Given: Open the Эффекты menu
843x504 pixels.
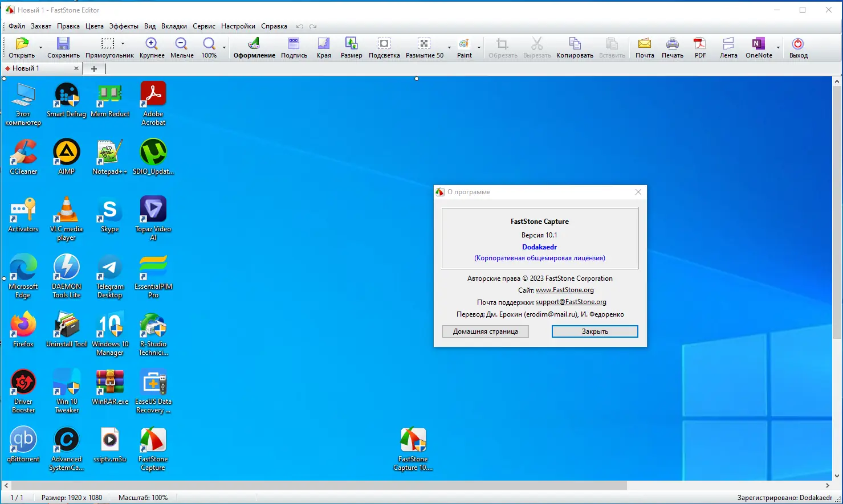Looking at the screenshot, I should pos(124,26).
